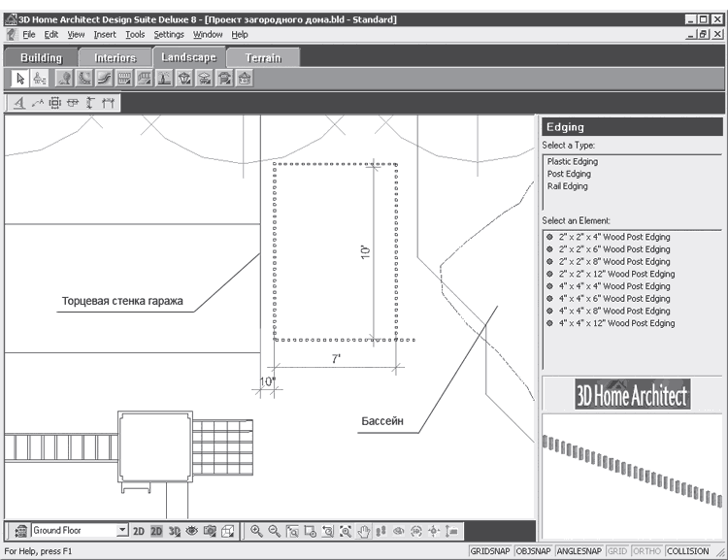
Task: Activate the Pan hand tool
Action: pos(363,531)
